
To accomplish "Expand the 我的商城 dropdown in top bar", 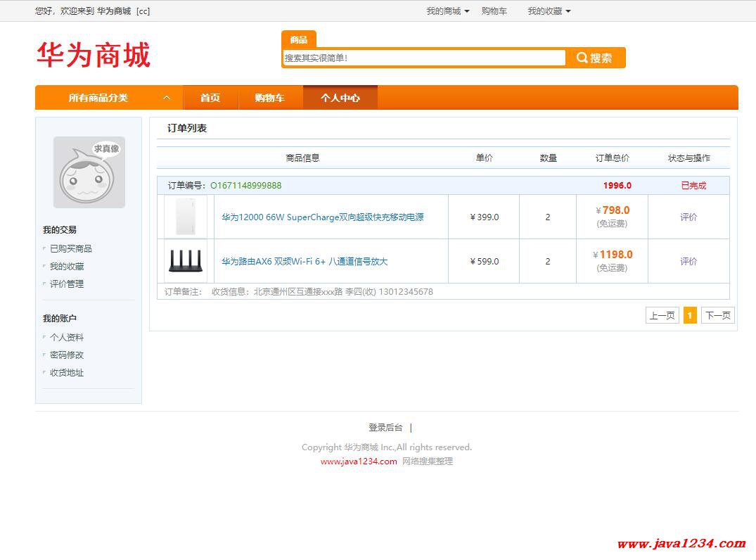I will coord(447,11).
